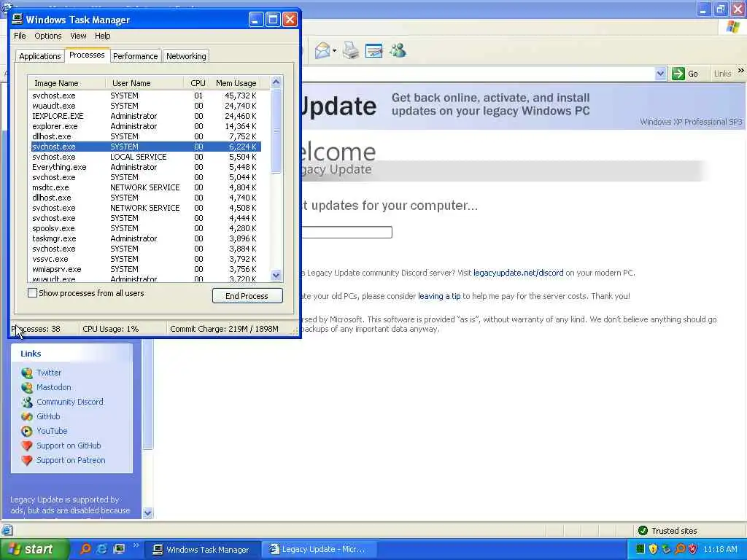The image size is (747, 560).
Task: Select the explorer.exe process row
Action: [146, 126]
